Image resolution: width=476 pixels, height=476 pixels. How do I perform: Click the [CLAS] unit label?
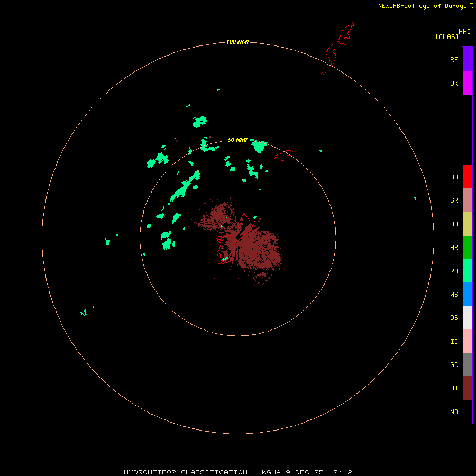(x=447, y=36)
